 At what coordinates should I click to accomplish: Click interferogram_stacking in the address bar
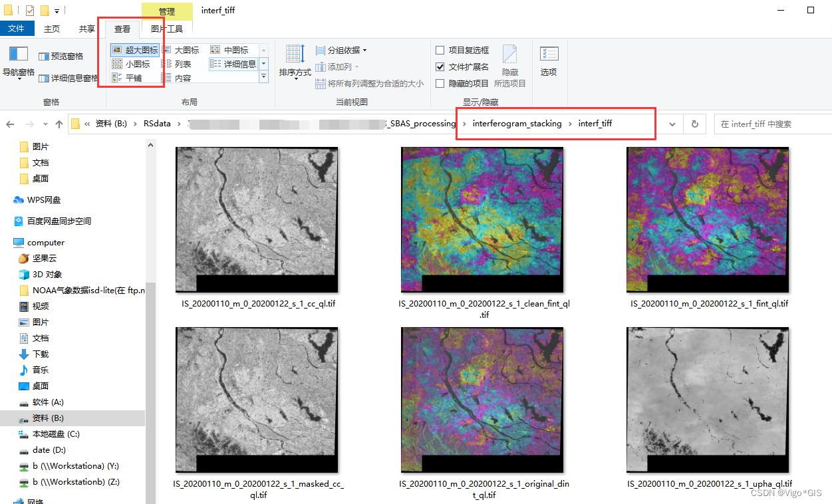click(x=517, y=124)
